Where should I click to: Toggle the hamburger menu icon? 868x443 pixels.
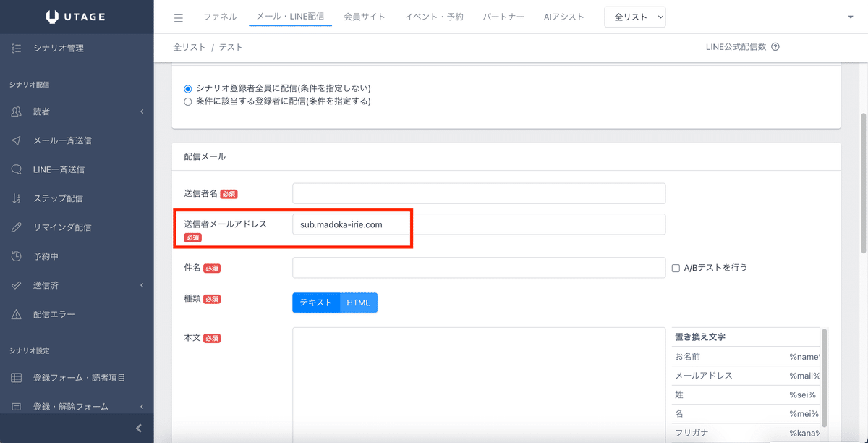point(179,17)
